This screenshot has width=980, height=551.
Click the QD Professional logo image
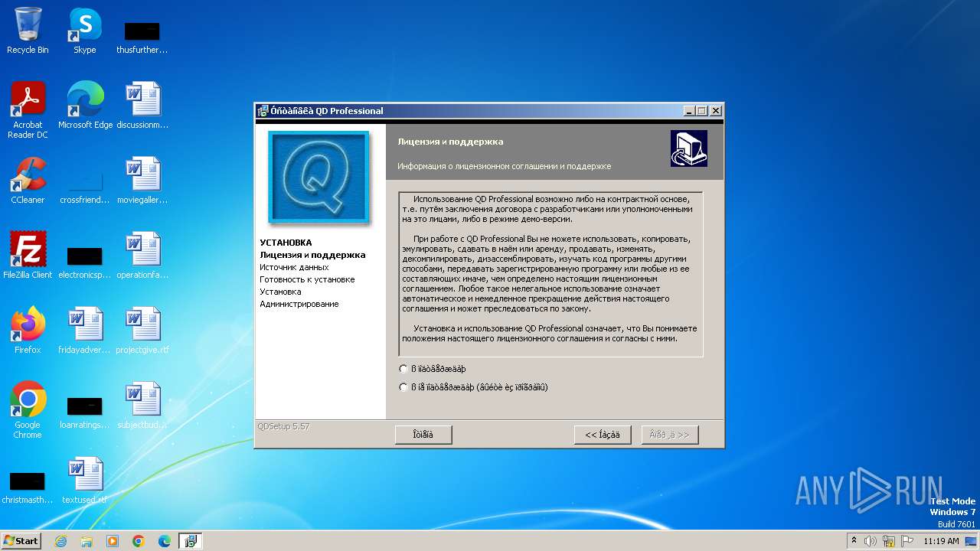[x=318, y=178]
